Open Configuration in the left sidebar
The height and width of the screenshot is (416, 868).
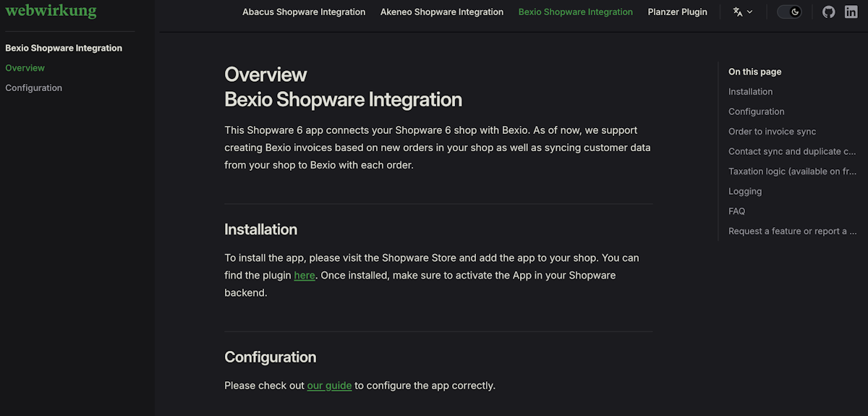click(x=34, y=88)
